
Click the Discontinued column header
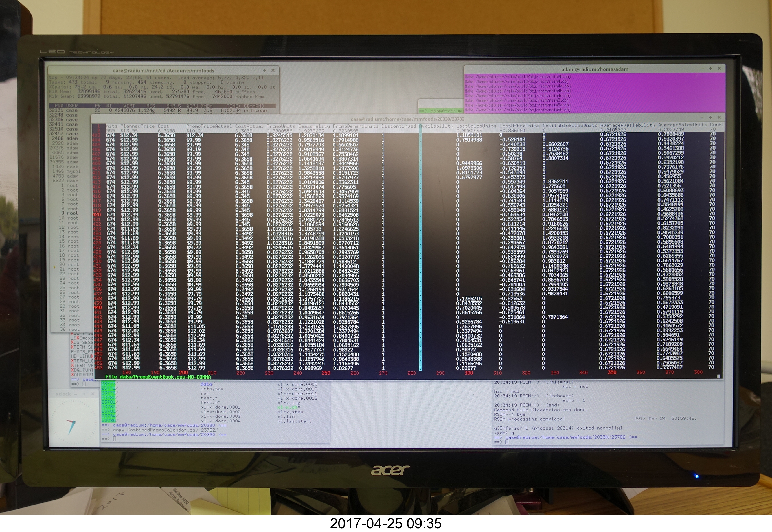tap(399, 126)
